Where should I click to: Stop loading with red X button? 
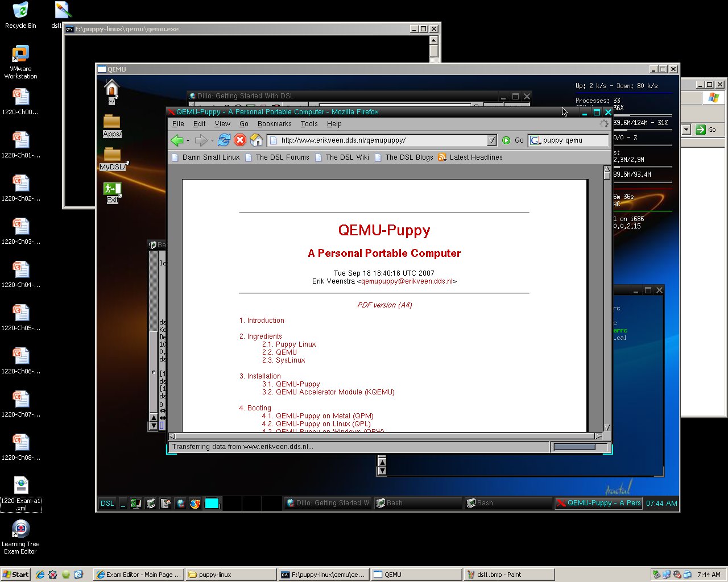click(240, 140)
